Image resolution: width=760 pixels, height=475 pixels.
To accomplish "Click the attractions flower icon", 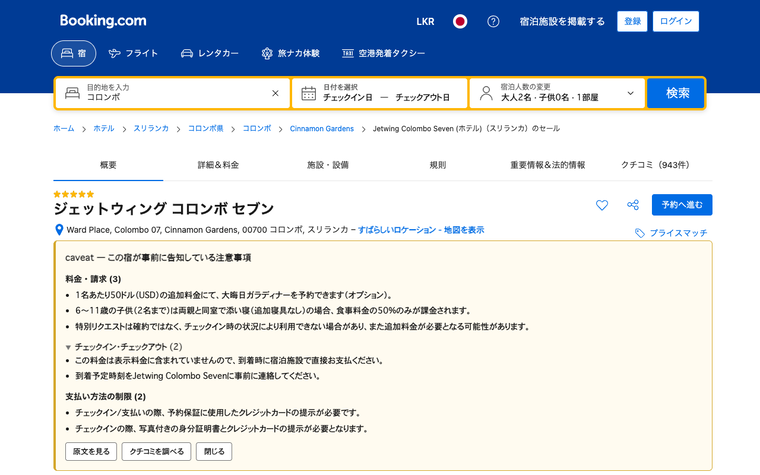I will pos(267,53).
